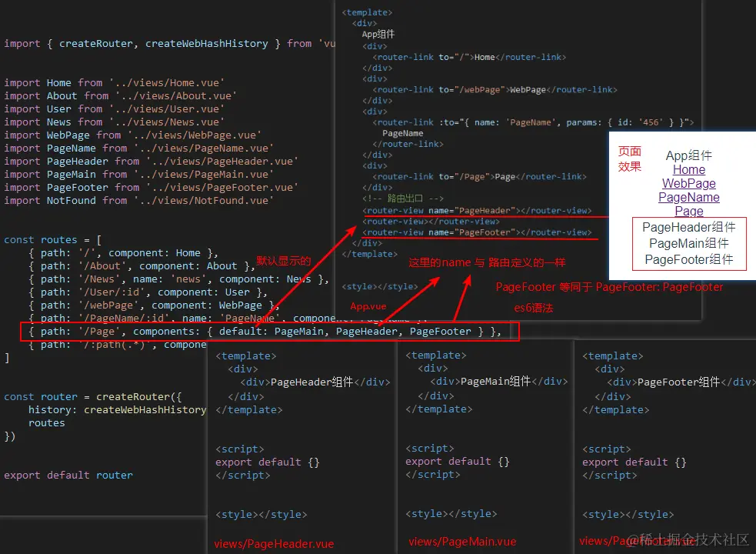This screenshot has height=554, width=756.
Task: Click route line with path '/User/:id'
Action: click(x=148, y=292)
